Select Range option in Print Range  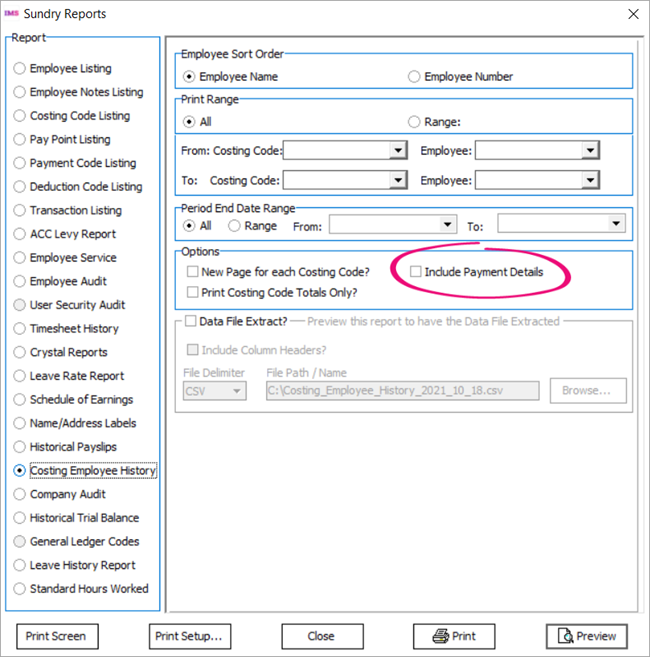pos(414,121)
